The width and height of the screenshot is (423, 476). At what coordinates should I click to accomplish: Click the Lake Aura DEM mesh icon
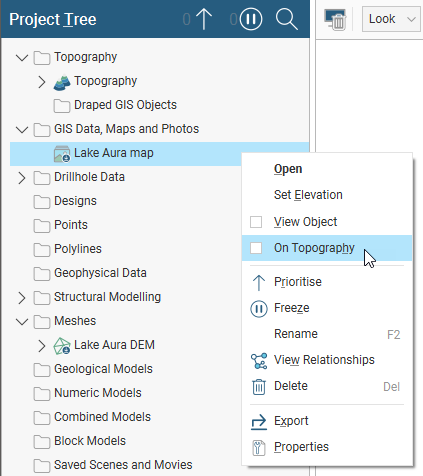tap(62, 346)
